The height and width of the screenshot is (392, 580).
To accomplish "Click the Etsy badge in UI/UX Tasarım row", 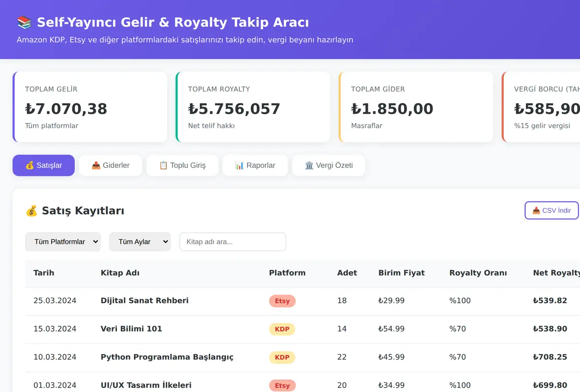I will 282,385.
